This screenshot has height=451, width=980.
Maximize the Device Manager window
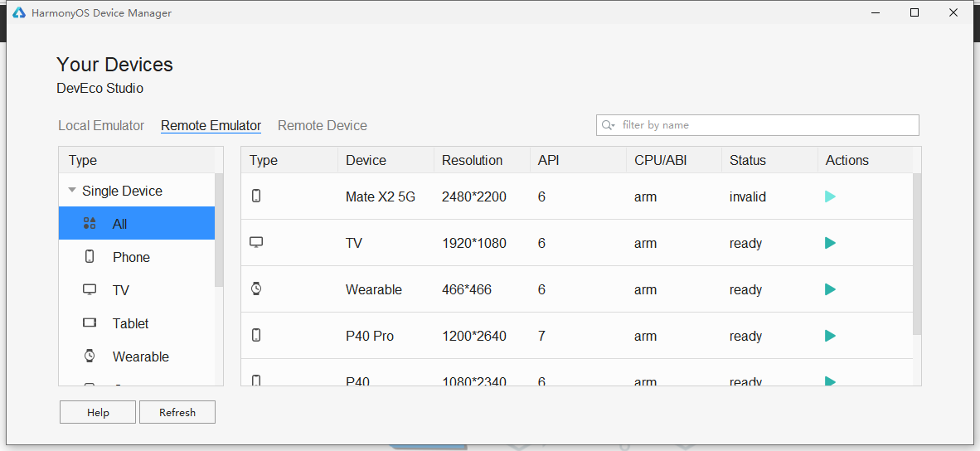[915, 12]
